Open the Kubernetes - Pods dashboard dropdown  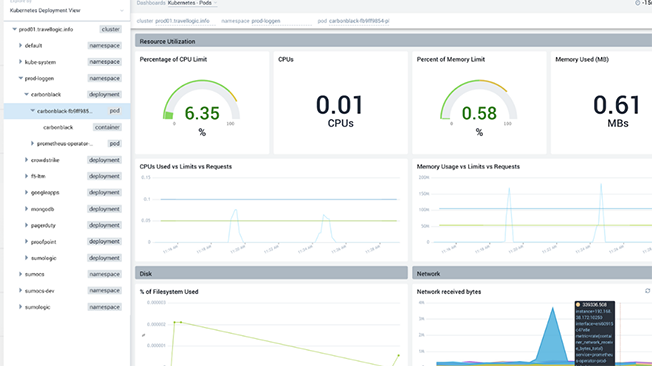pyautogui.click(x=193, y=3)
